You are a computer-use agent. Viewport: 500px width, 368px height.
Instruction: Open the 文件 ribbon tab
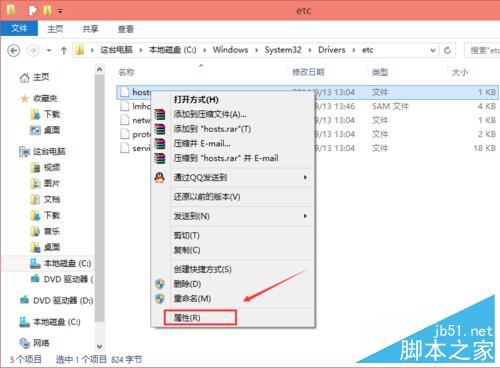coord(19,28)
